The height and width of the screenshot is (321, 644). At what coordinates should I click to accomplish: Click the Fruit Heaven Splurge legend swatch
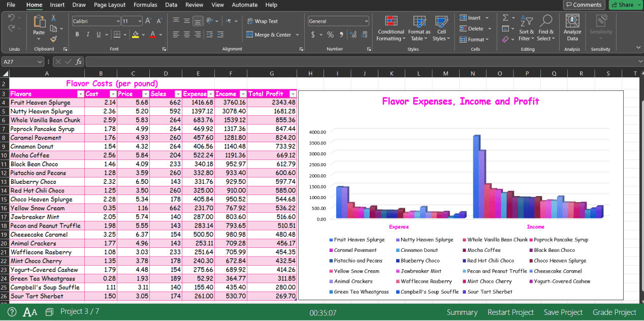(331, 240)
